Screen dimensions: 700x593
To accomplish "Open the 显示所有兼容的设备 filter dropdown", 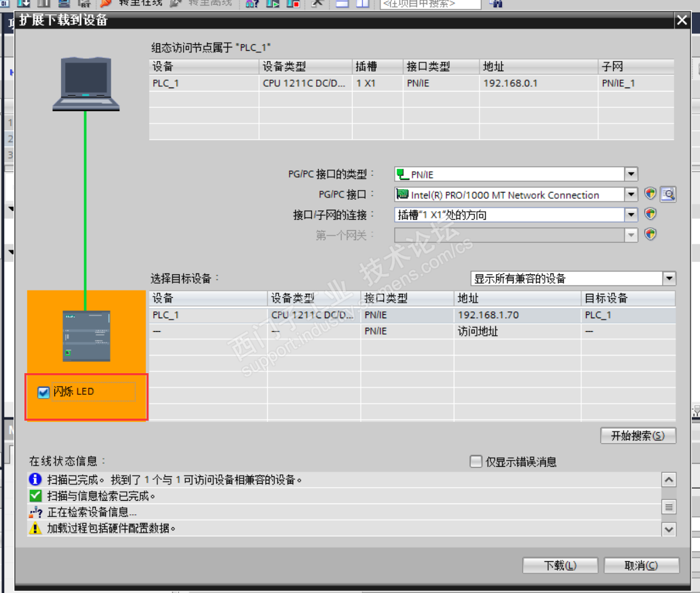I will click(669, 279).
